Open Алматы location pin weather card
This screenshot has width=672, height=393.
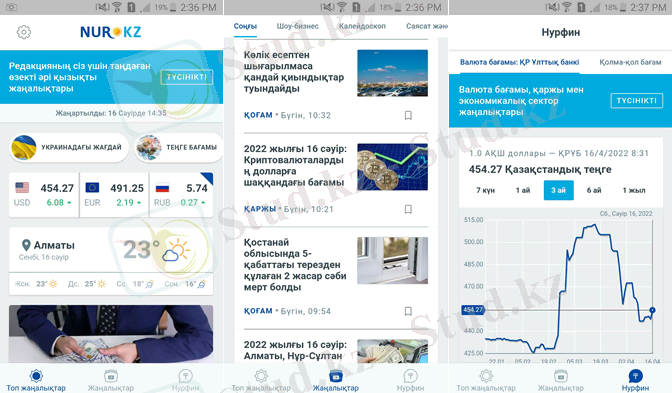click(111, 250)
